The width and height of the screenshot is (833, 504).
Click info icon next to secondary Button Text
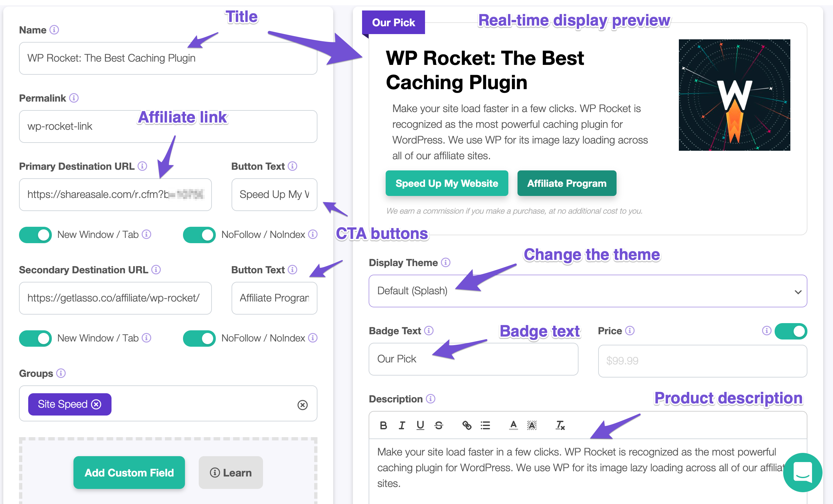pos(293,270)
